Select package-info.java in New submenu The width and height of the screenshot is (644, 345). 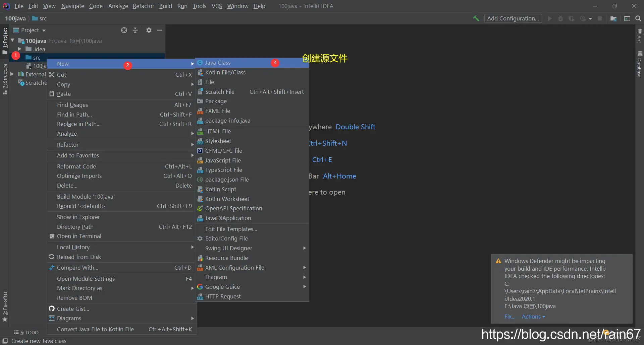252,121
